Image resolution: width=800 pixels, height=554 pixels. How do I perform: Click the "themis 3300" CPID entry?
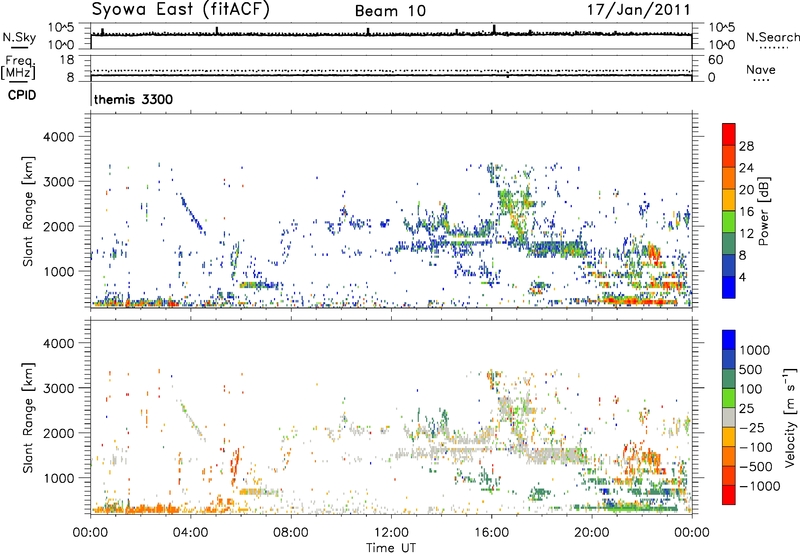(x=133, y=99)
